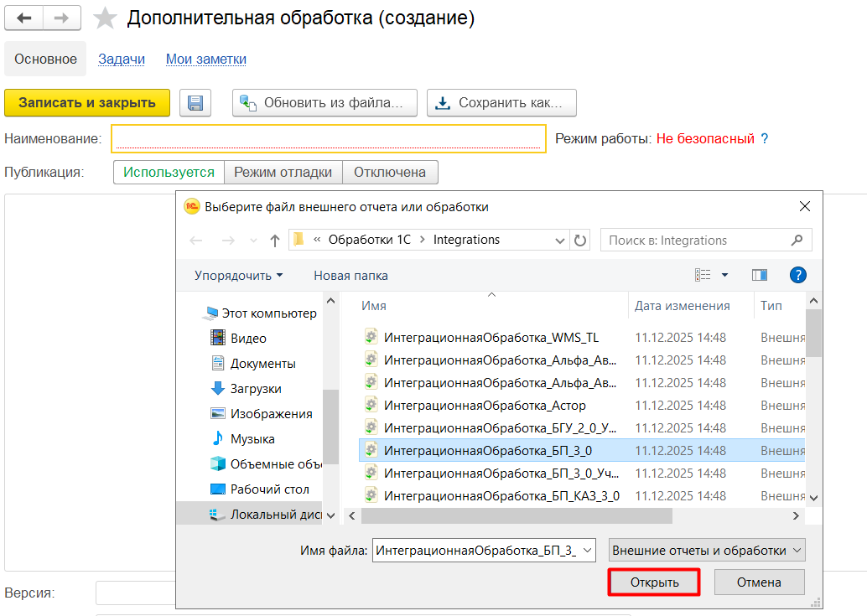Close the file selection dialog
Image resolution: width=867 pixels, height=616 pixels.
(804, 207)
